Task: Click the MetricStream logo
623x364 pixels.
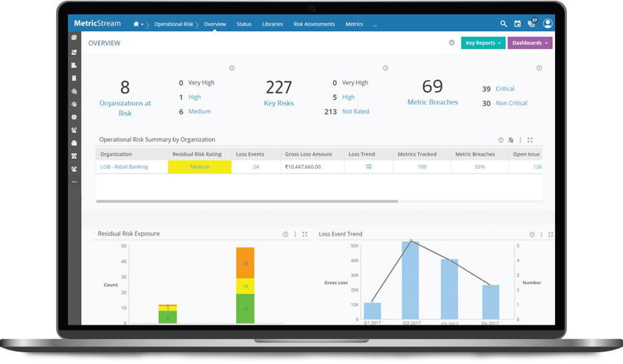Action: [x=97, y=24]
